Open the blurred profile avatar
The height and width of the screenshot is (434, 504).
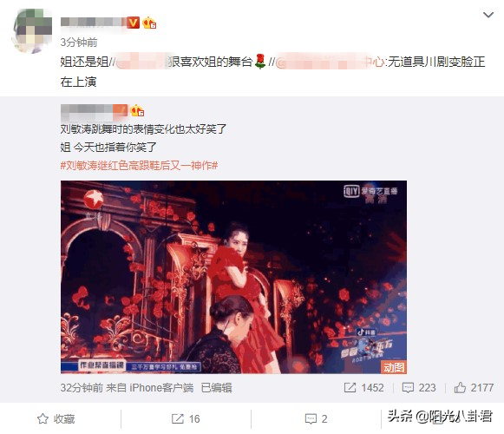click(33, 30)
